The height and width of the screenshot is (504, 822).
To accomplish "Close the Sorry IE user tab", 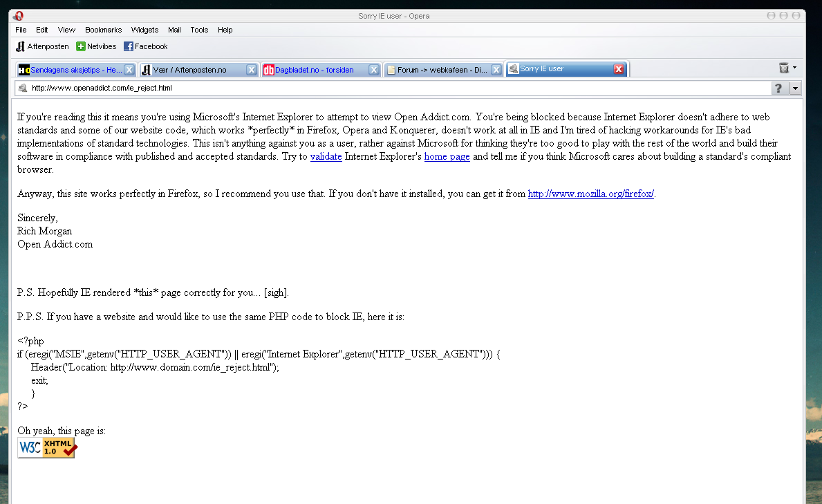I will coord(619,69).
